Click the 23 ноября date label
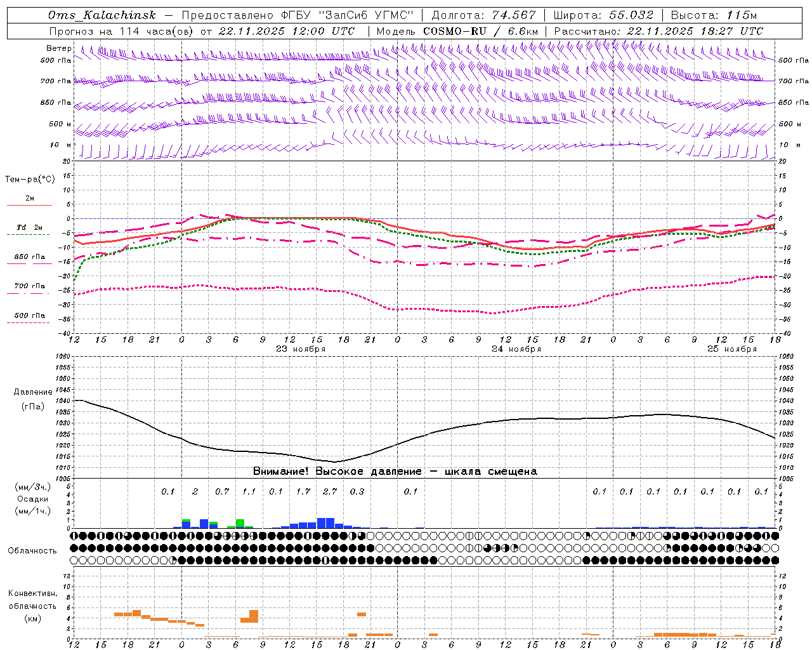Screen dimensions: 812x650 click(300, 348)
